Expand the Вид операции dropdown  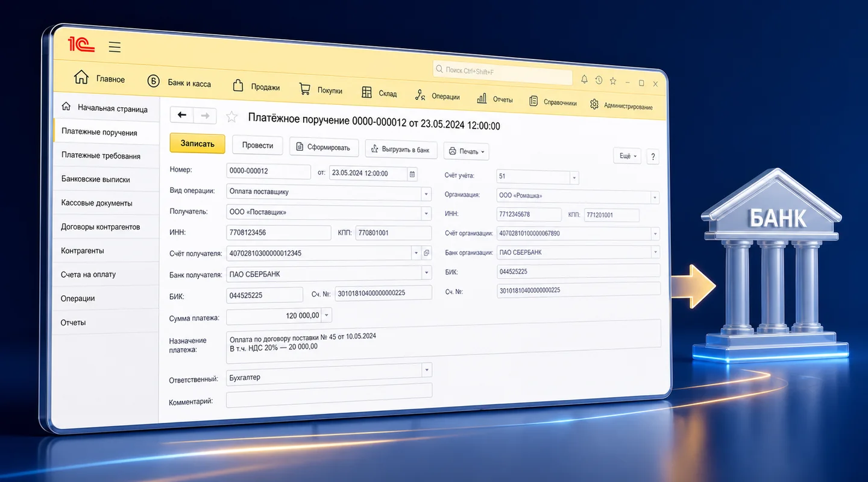tap(426, 194)
